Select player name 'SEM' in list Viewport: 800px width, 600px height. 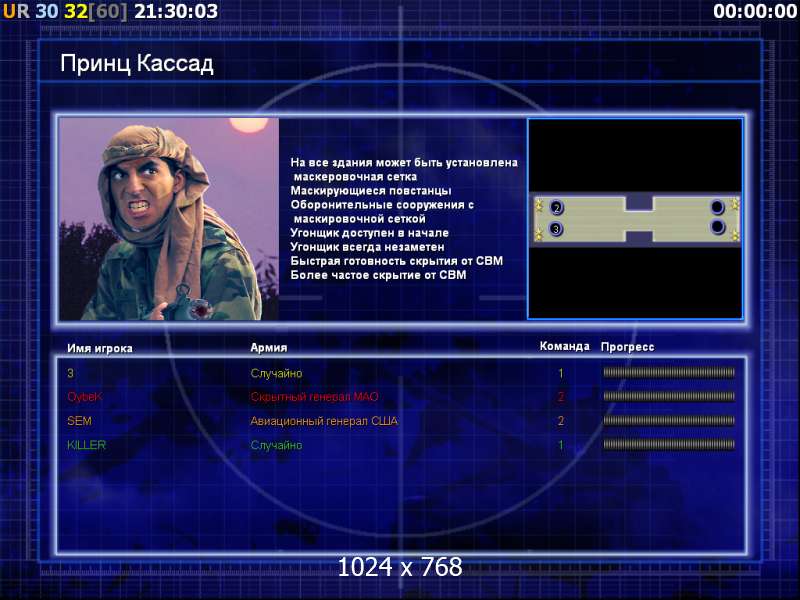80,421
